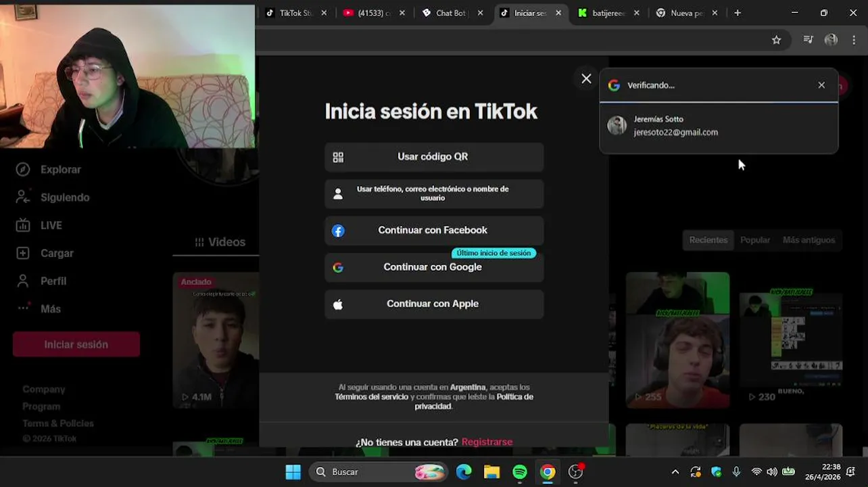This screenshot has width=868, height=487.
Task: Open Chrome profile avatar
Action: tap(831, 40)
